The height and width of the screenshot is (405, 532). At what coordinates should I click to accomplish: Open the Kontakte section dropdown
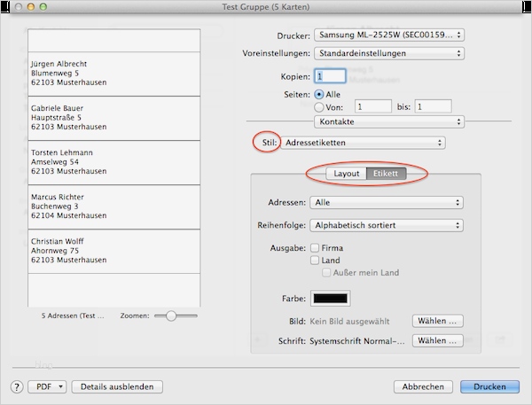pos(389,121)
